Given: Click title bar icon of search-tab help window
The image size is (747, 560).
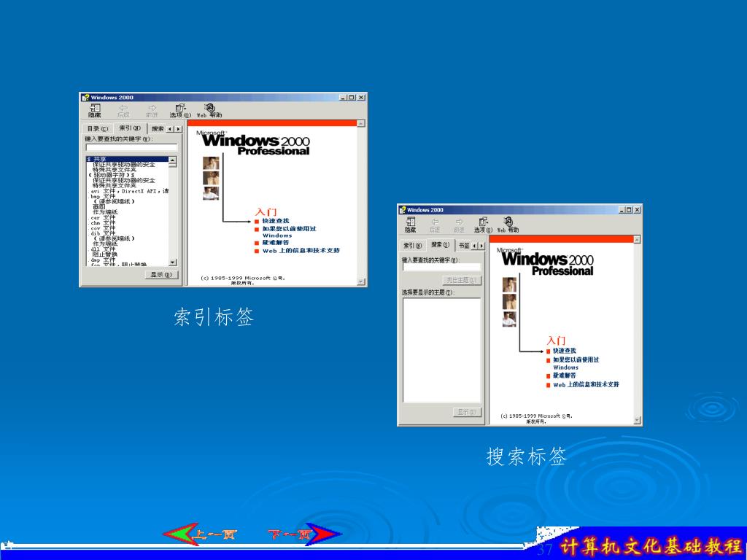Looking at the screenshot, I should [x=403, y=209].
